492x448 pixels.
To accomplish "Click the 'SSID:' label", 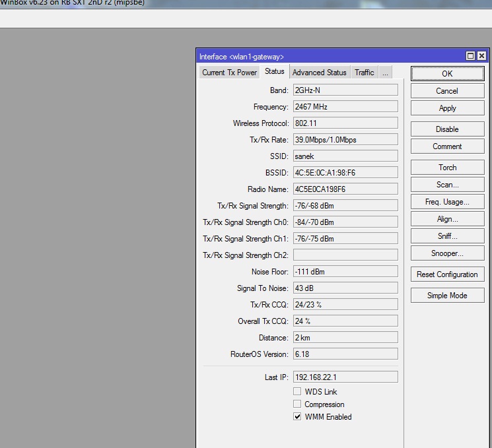I will point(279,156).
